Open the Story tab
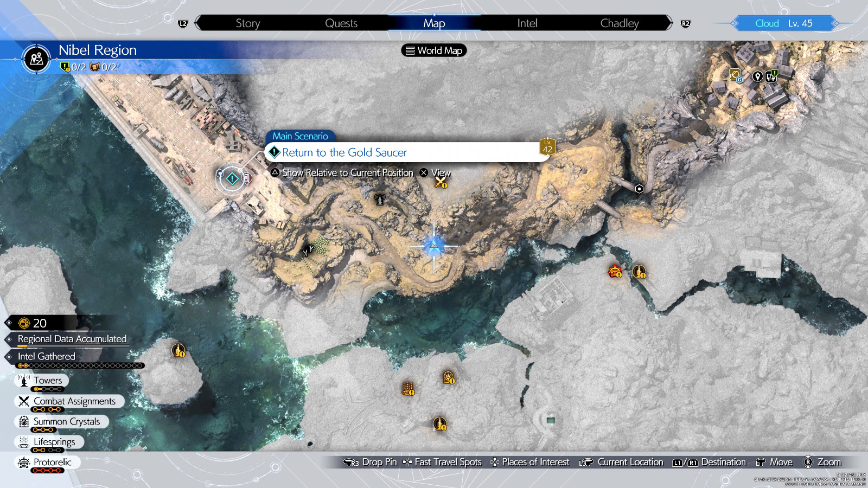Image resolution: width=868 pixels, height=488 pixels. (247, 23)
